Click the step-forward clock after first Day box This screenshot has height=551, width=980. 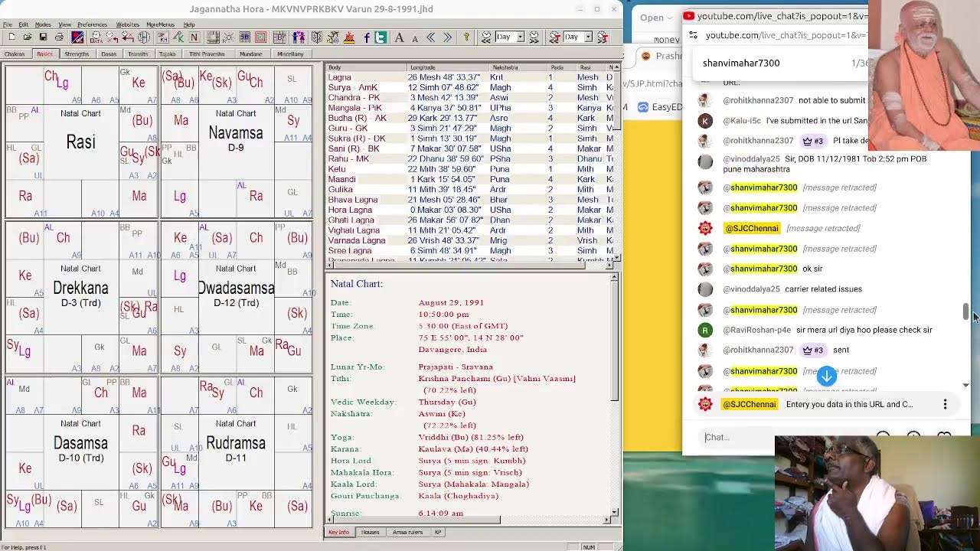click(x=534, y=37)
